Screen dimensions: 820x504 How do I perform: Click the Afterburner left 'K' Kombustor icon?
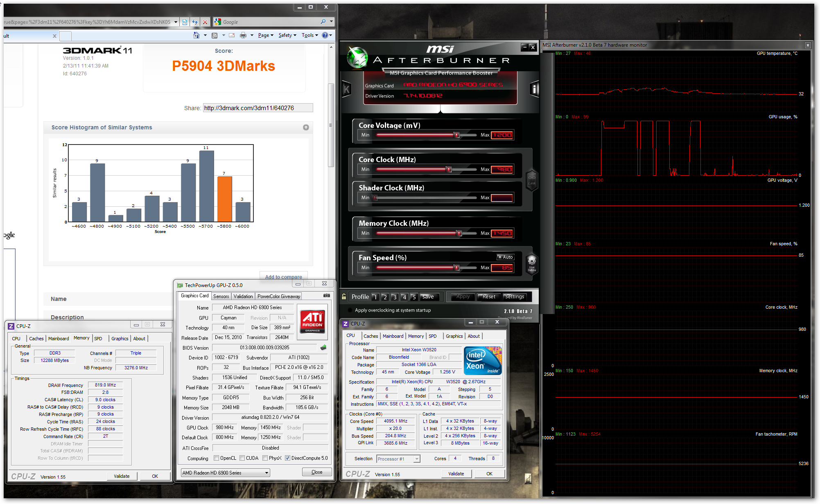[x=346, y=89]
